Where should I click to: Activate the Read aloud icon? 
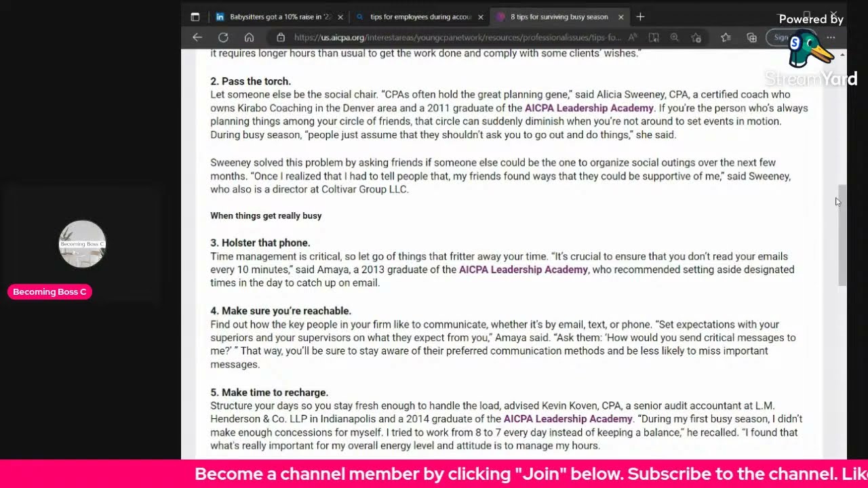click(x=633, y=37)
